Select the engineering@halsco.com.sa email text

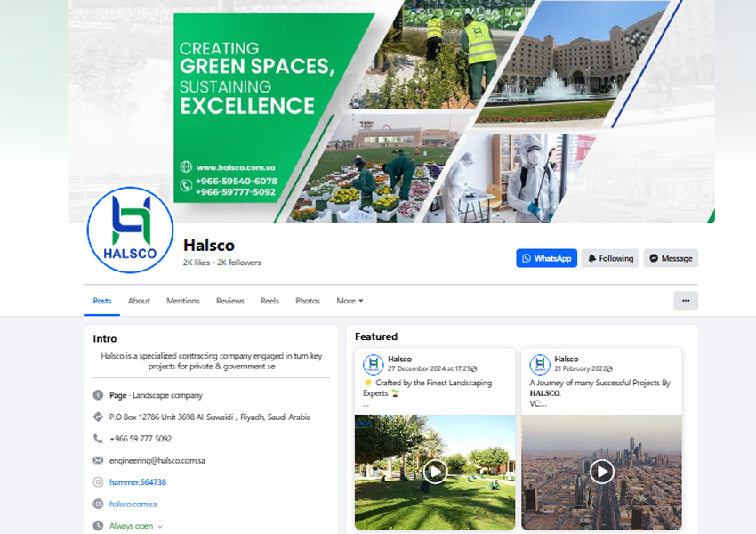pos(157,460)
